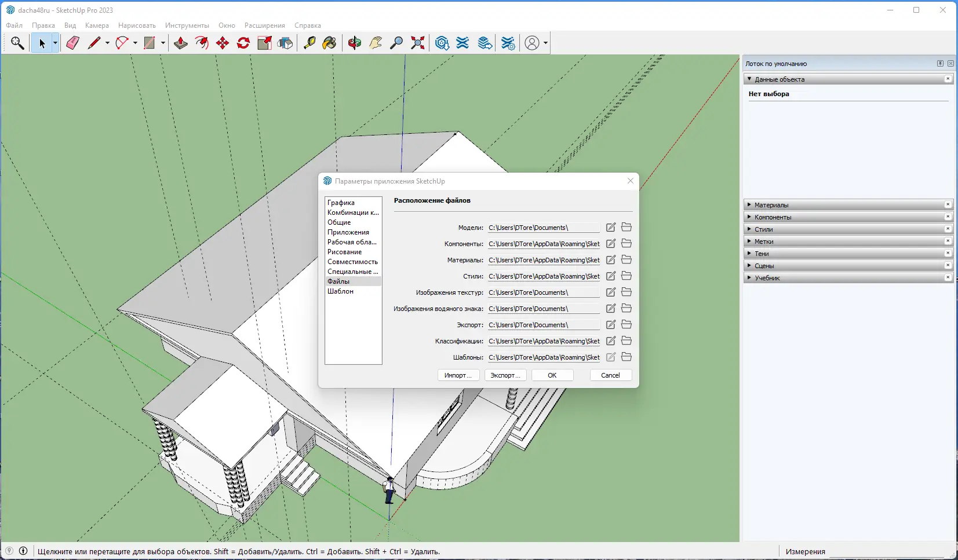Click edit icon for Модели path

coord(611,228)
